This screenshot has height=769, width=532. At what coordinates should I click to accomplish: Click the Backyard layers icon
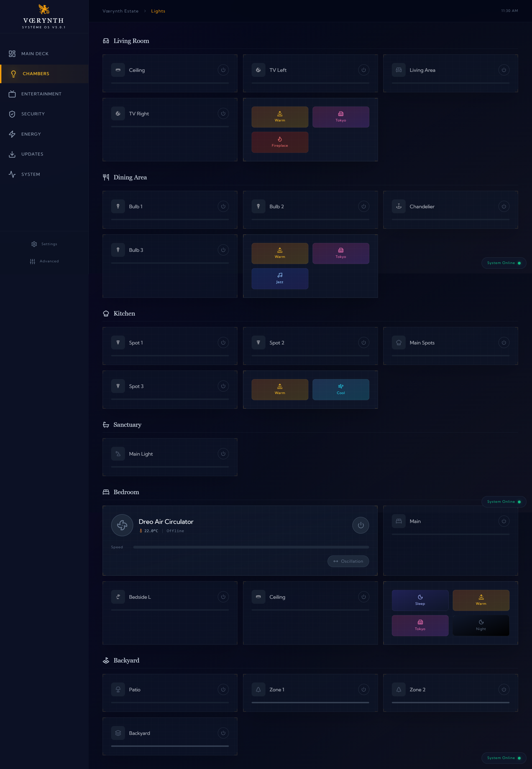(x=118, y=733)
